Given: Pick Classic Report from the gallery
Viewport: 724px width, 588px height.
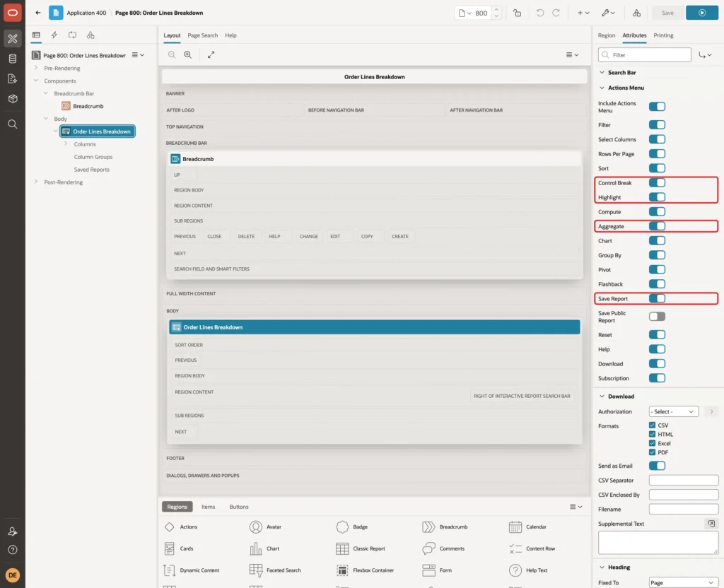Looking at the screenshot, I should pyautogui.click(x=361, y=548).
